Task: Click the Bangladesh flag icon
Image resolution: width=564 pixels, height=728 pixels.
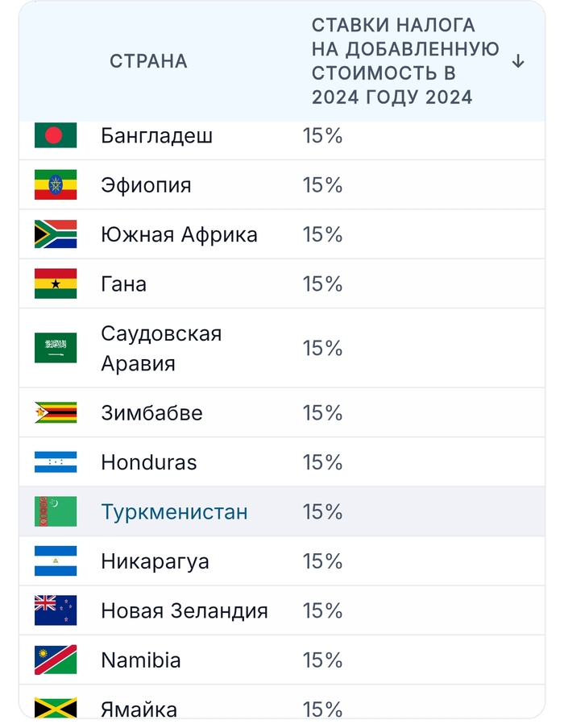Action: click(x=56, y=135)
